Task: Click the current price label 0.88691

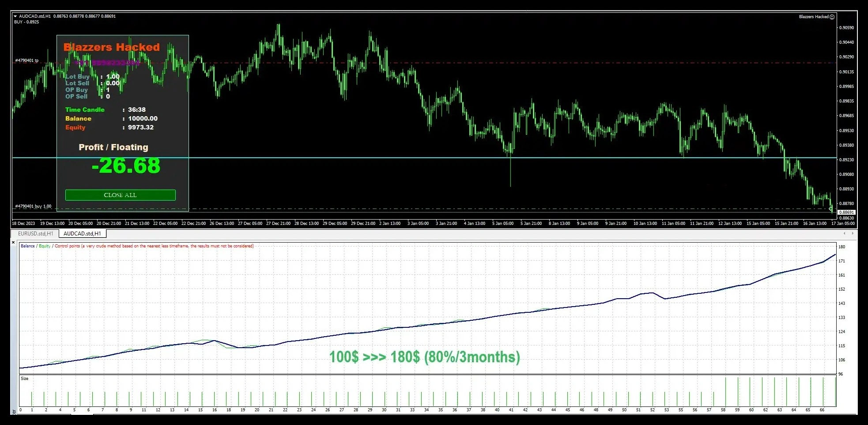Action: [x=846, y=212]
